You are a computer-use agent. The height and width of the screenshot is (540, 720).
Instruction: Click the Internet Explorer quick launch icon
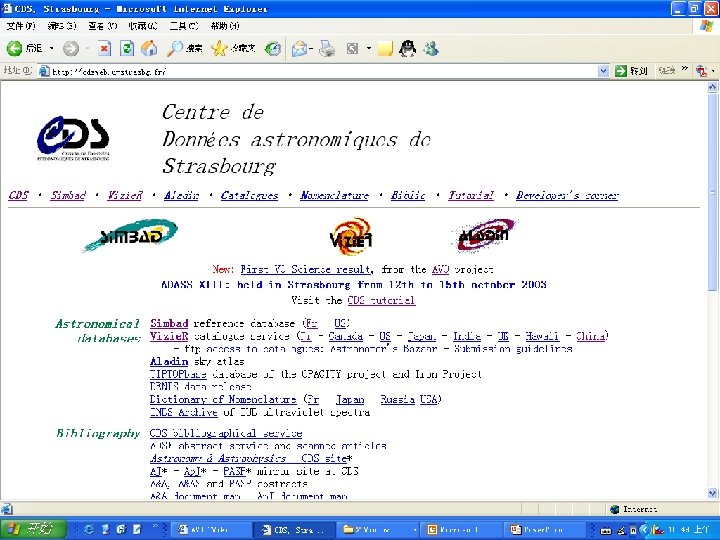(89, 529)
